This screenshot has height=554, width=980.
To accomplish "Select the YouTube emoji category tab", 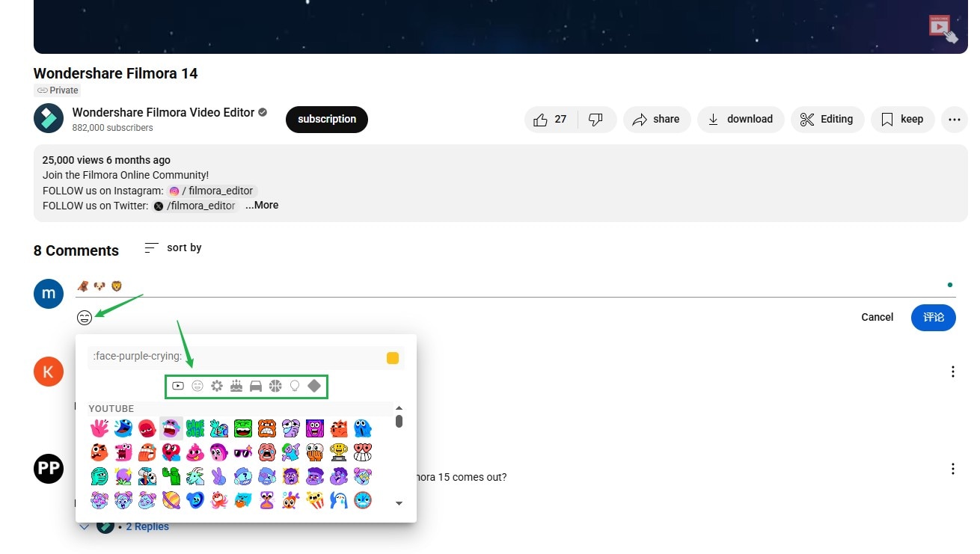I will coord(178,386).
